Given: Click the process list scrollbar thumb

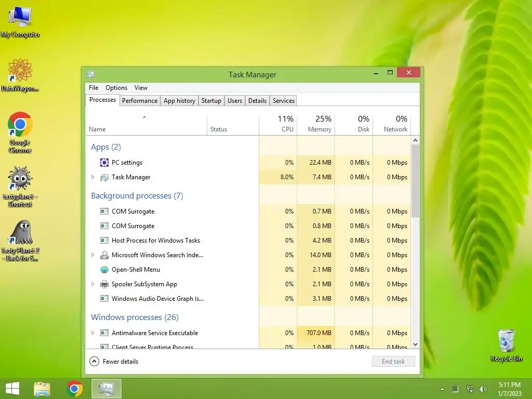Looking at the screenshot, I should pos(415,181).
